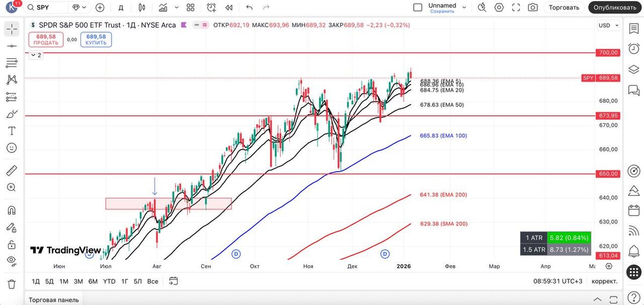
Task: Take a chart snapshot with camera
Action: [x=532, y=8]
